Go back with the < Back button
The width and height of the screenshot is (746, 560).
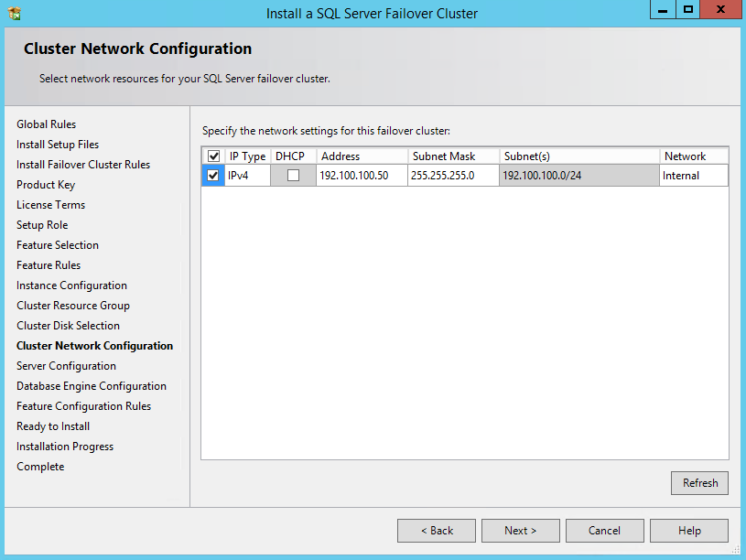pyautogui.click(x=437, y=531)
